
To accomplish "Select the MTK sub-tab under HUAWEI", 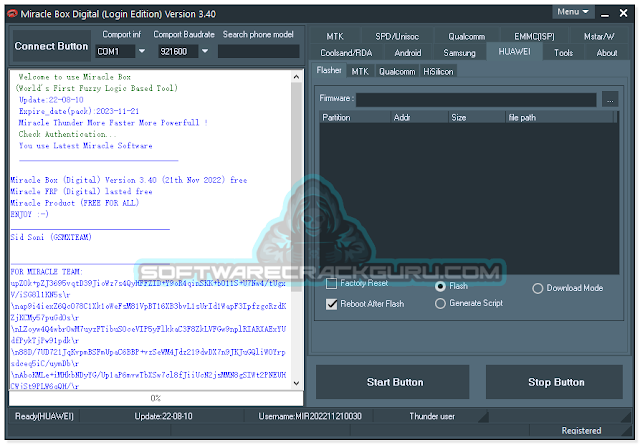I will click(360, 71).
